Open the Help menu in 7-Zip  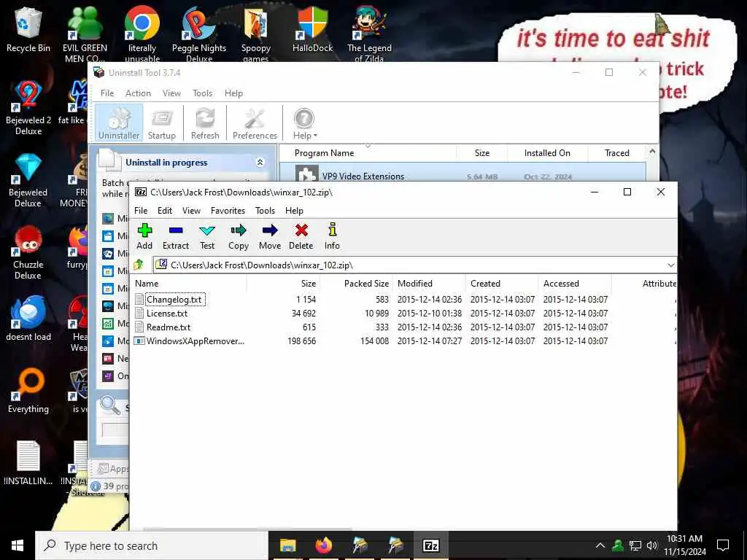coord(294,211)
